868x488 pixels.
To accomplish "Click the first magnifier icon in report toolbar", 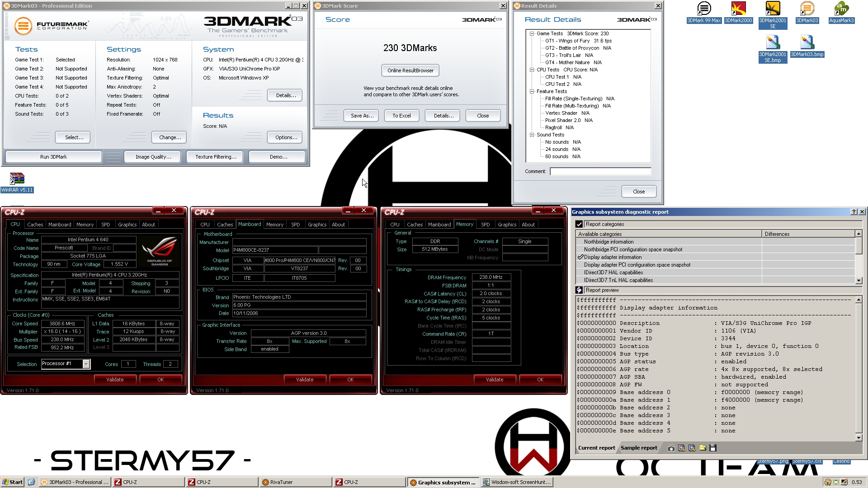I will pyautogui.click(x=681, y=448).
